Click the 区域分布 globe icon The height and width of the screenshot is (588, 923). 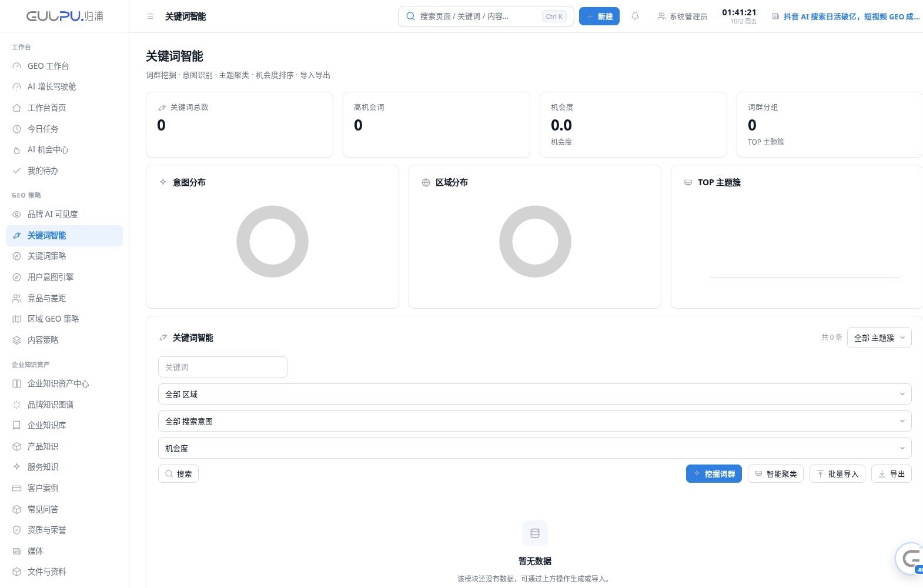coord(426,182)
